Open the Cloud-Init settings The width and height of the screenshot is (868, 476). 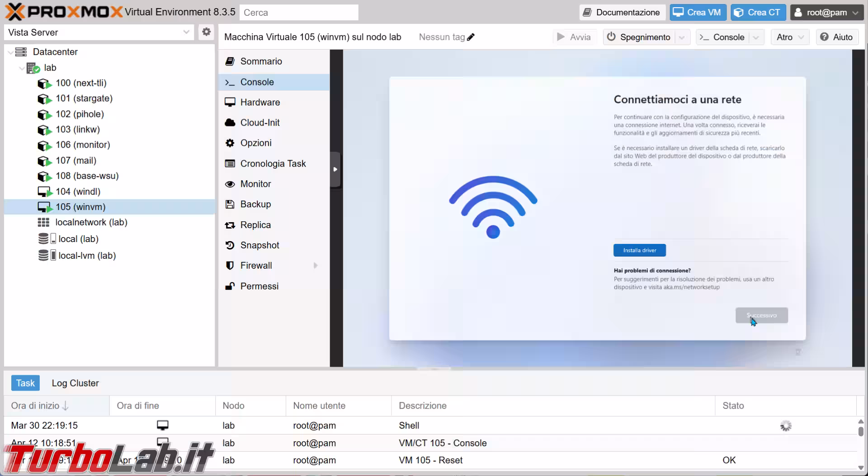coord(260,123)
